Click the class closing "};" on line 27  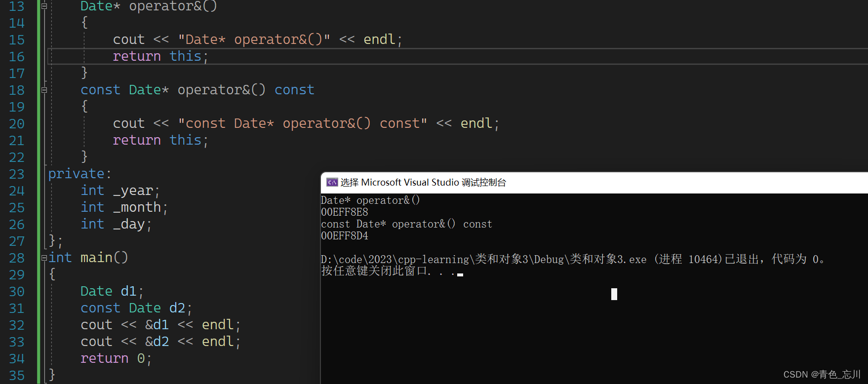pos(55,241)
